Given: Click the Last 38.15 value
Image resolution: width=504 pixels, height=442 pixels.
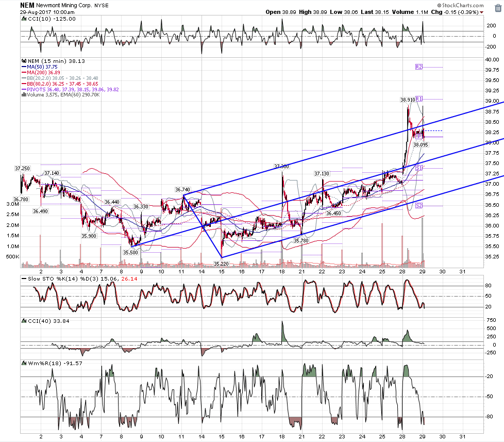Looking at the screenshot, I should click(x=375, y=12).
